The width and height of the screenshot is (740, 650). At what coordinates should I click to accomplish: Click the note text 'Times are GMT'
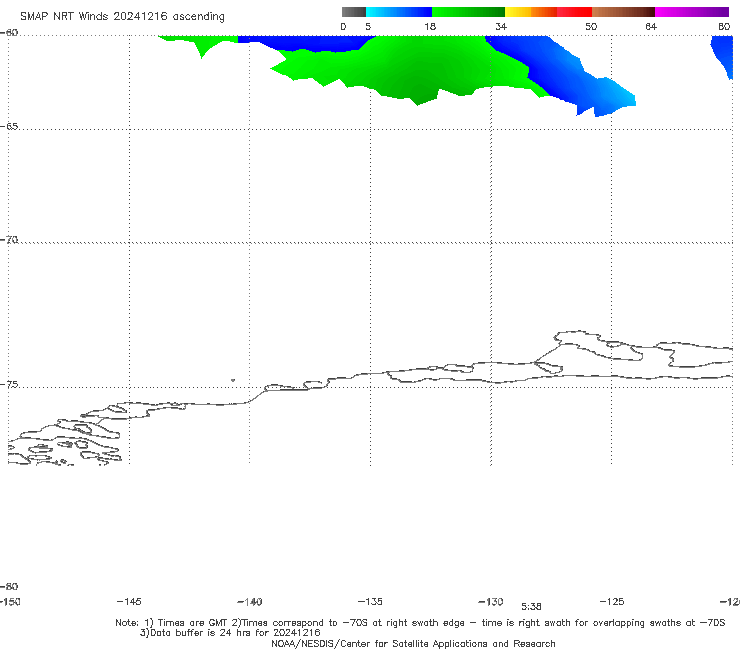193,623
